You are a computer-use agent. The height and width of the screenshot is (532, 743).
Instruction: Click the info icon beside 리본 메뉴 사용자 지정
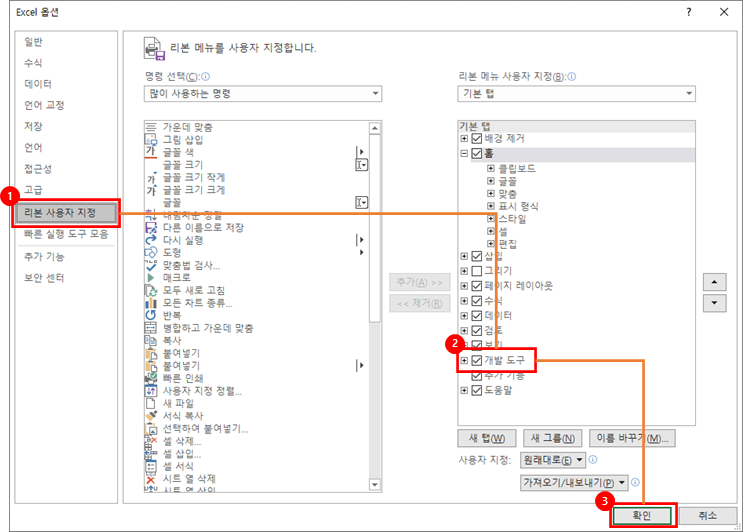click(571, 77)
